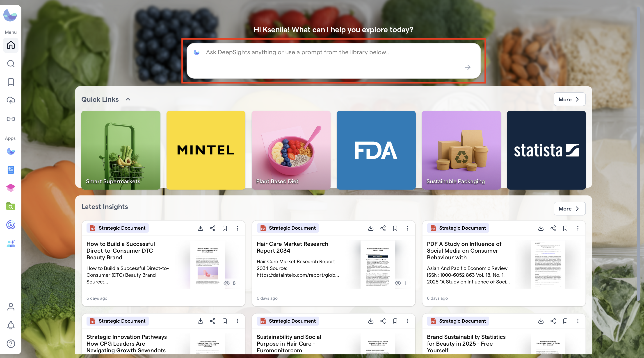Open more options for Social Media study card
Image resolution: width=644 pixels, height=358 pixels.
click(x=578, y=228)
